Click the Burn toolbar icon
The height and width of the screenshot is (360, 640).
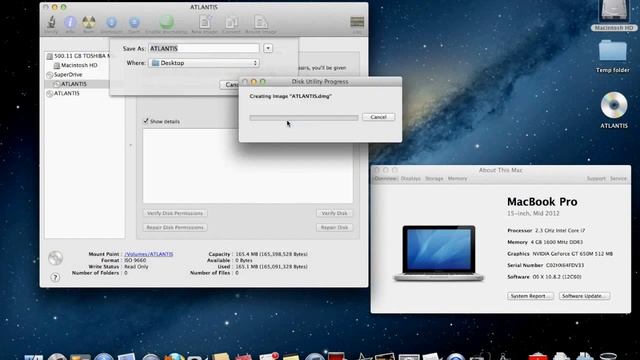click(89, 24)
